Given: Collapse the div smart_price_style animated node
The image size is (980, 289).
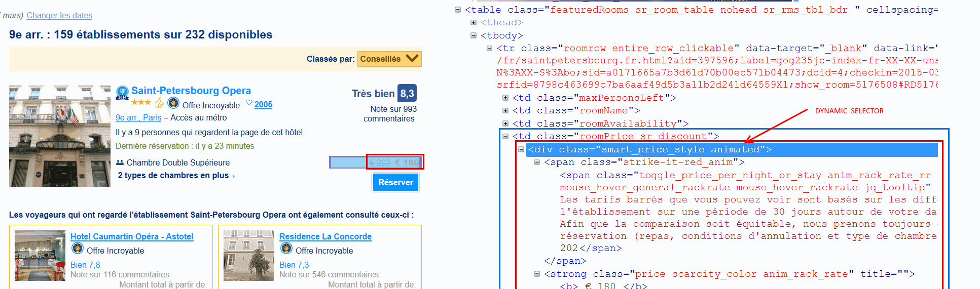Looking at the screenshot, I should click(521, 149).
